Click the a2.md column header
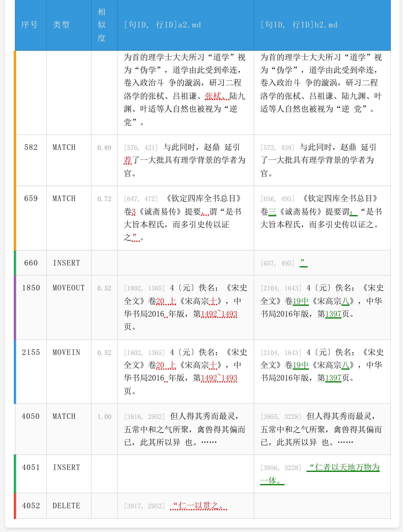The width and height of the screenshot is (403, 532). 162,25
